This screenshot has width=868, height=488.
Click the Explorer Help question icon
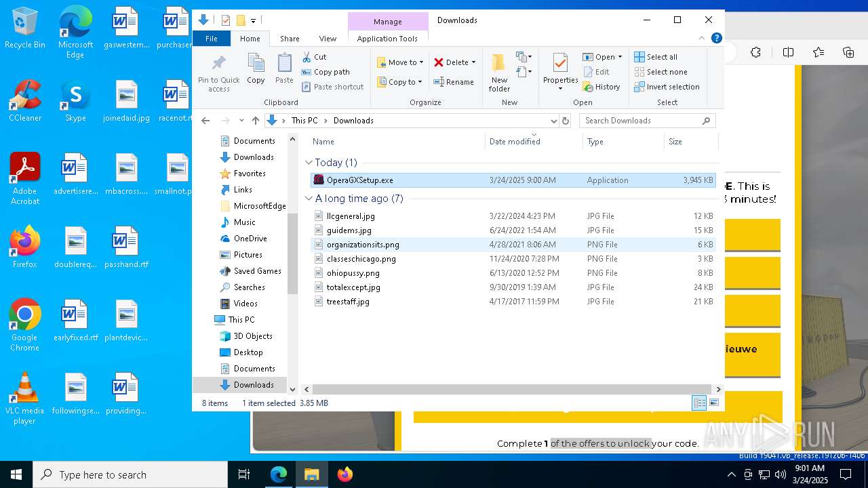(x=716, y=39)
